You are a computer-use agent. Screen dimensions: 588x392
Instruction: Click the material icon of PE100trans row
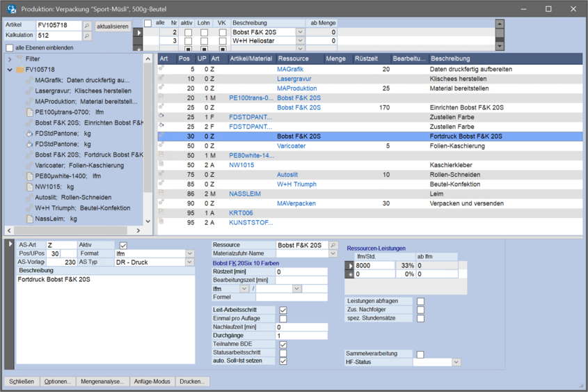[x=161, y=97]
